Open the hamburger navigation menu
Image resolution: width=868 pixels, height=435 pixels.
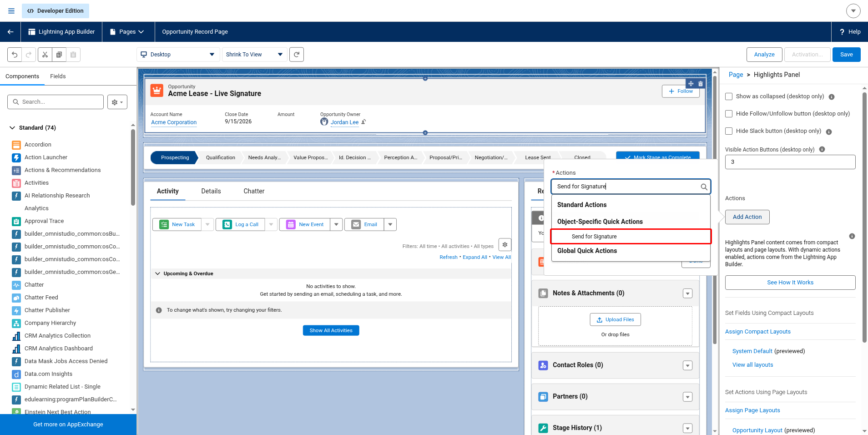(11, 11)
